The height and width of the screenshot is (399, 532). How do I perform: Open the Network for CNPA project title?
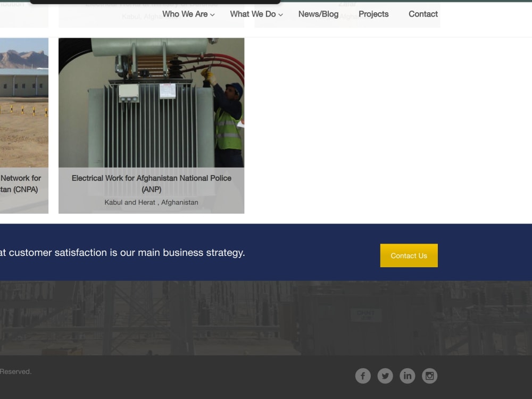(x=20, y=184)
